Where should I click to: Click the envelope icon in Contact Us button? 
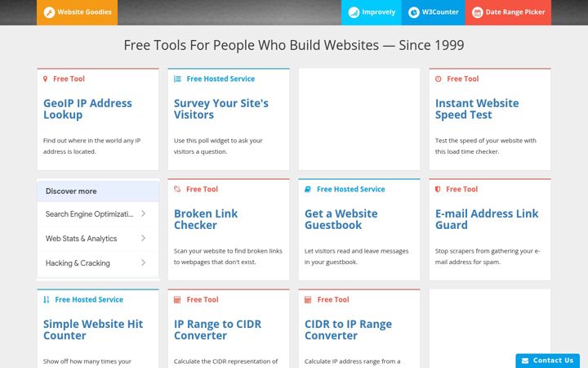tap(525, 361)
